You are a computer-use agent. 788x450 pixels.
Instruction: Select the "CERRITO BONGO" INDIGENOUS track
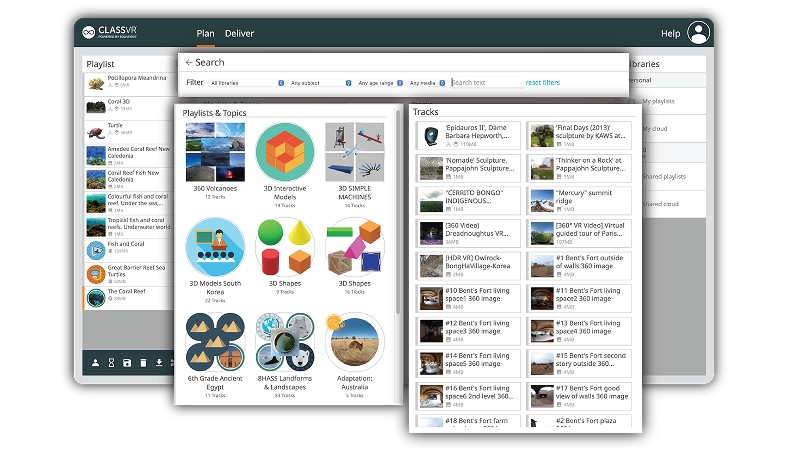468,201
